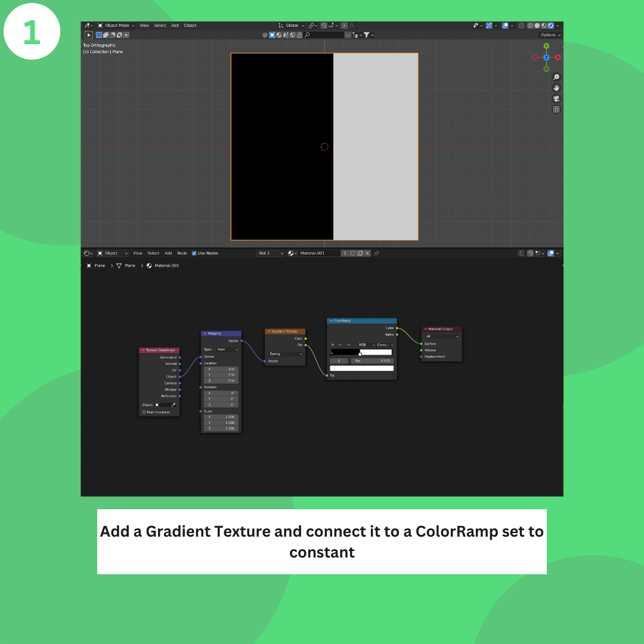
Task: Click the new material copy icon next to Material.001
Action: pos(360,253)
